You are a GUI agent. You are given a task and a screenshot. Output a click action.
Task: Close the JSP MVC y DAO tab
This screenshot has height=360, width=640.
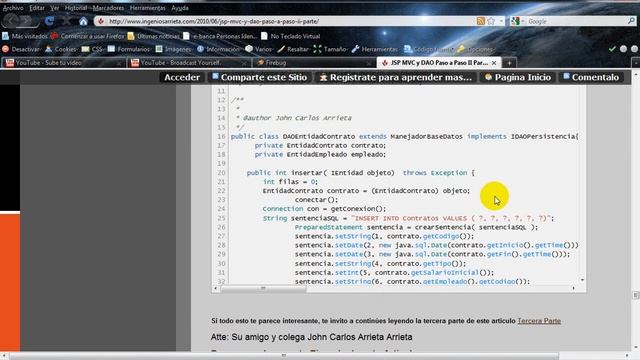[494, 63]
